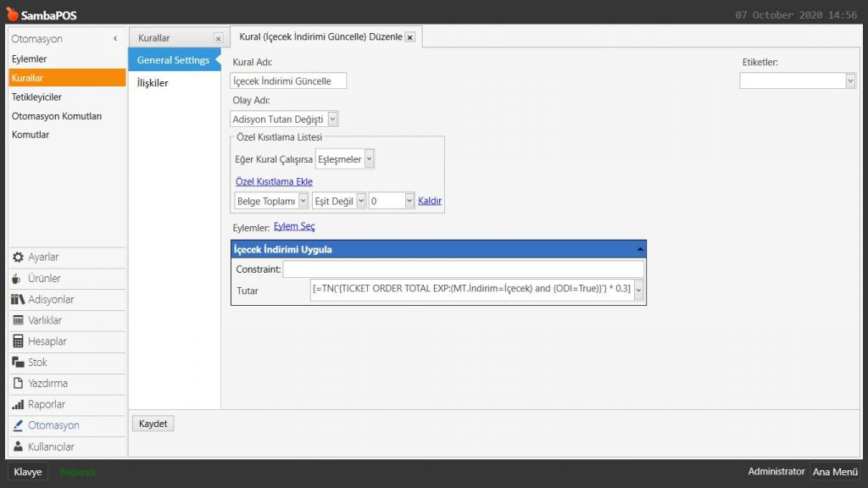Open Ayarlar via its gear icon

tap(18, 258)
